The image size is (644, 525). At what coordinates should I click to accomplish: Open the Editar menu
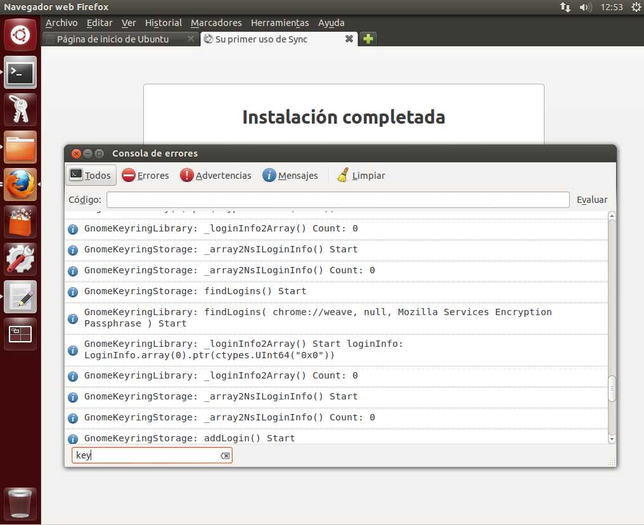(99, 23)
